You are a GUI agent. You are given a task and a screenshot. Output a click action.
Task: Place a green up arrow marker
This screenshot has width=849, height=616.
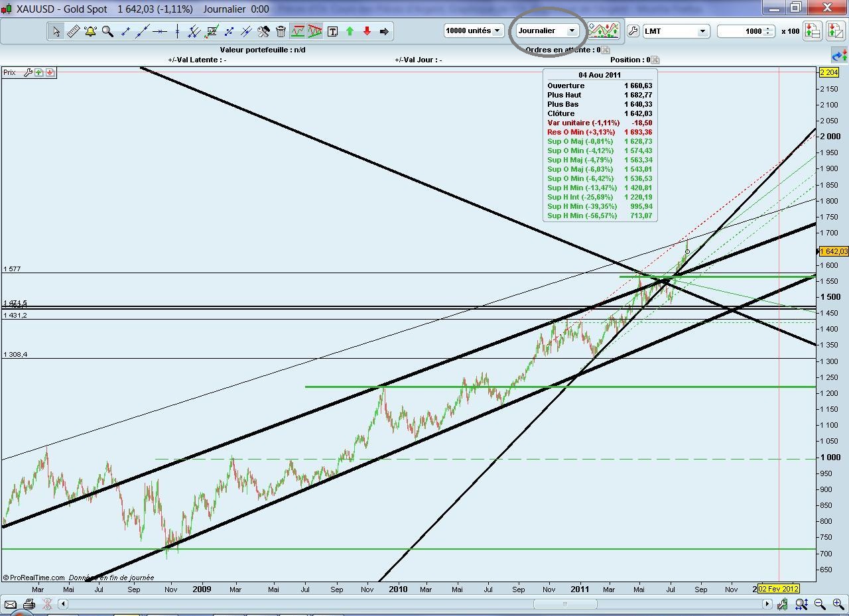click(350, 31)
